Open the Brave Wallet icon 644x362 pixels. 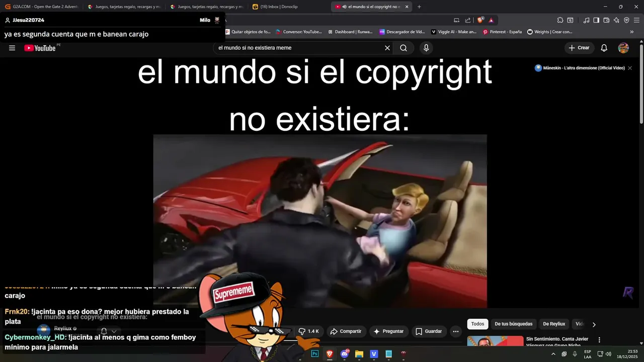pyautogui.click(x=606, y=20)
